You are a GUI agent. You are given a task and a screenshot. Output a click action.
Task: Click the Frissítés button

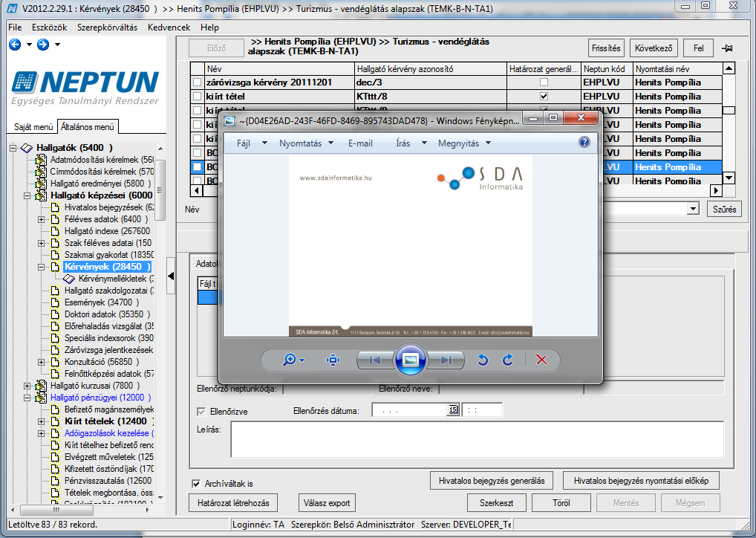pos(606,48)
